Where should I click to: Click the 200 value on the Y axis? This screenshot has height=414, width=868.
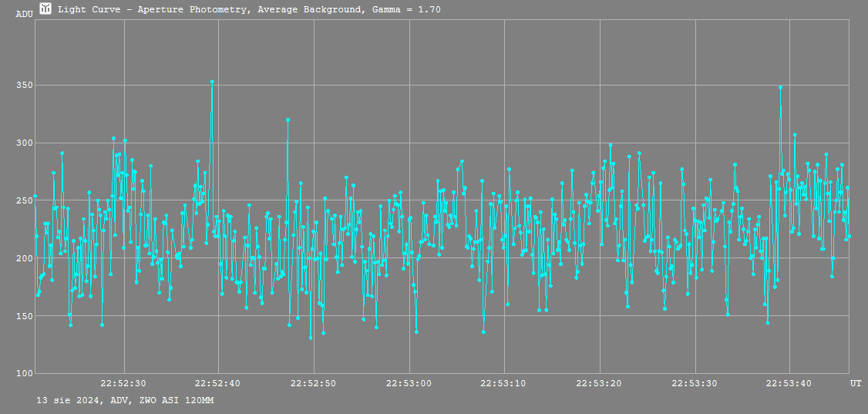click(x=25, y=258)
